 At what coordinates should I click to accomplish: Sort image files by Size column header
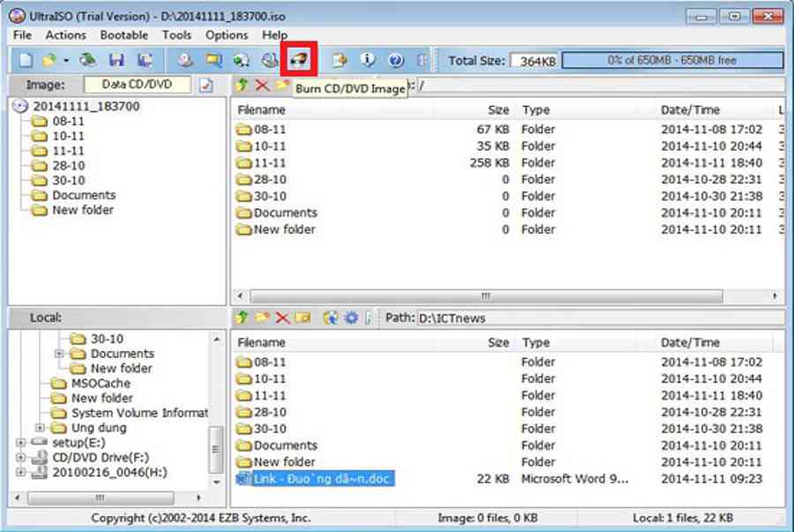(x=498, y=110)
